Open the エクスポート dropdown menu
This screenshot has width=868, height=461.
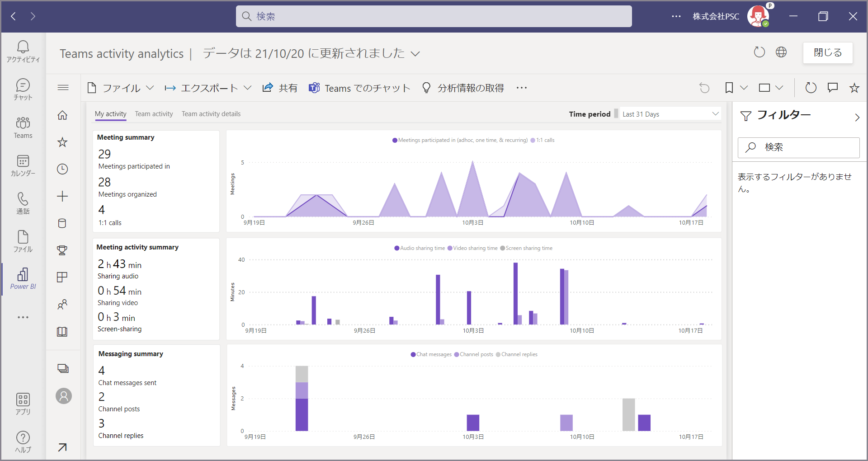pos(208,88)
